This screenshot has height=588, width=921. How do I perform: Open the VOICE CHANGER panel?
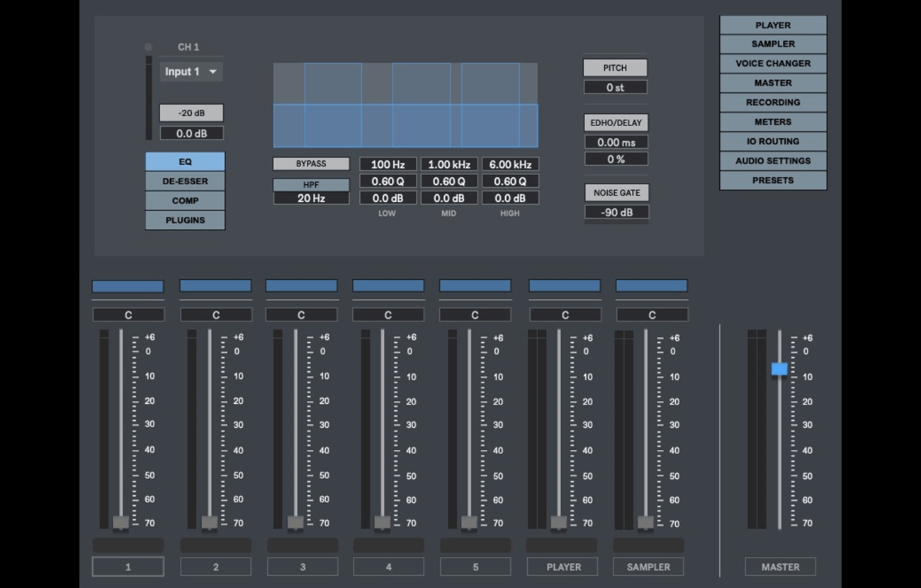click(773, 63)
